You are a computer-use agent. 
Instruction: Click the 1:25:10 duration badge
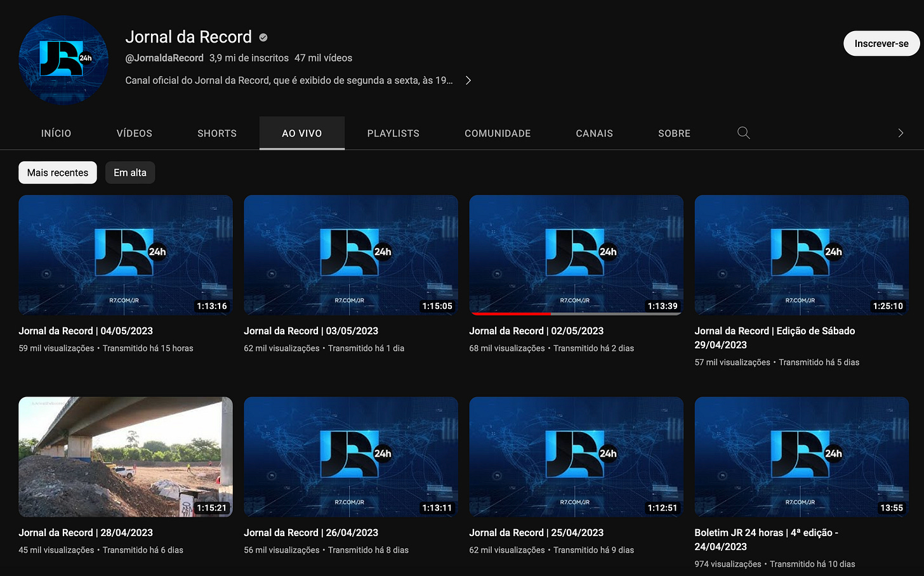[x=888, y=306]
